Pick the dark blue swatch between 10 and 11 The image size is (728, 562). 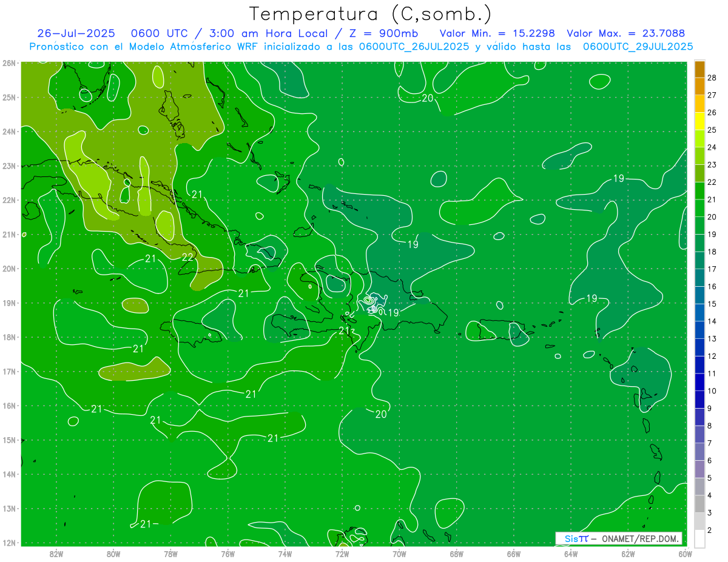tap(699, 382)
